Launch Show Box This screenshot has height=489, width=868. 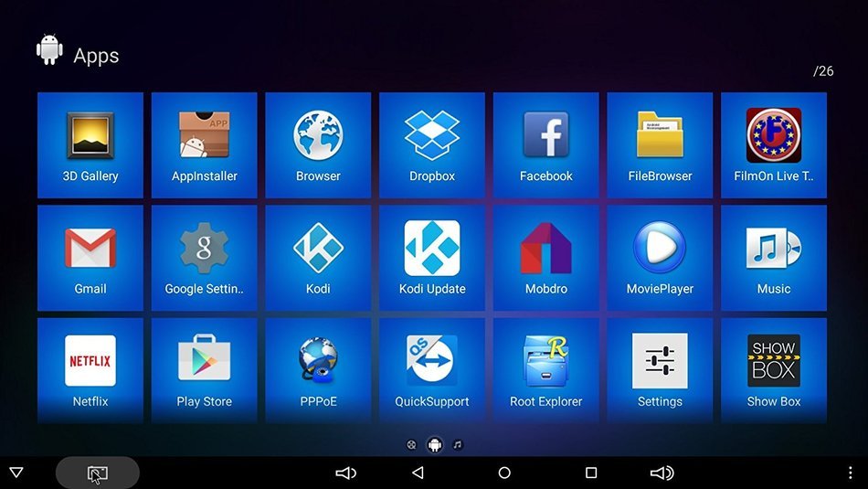point(774,371)
